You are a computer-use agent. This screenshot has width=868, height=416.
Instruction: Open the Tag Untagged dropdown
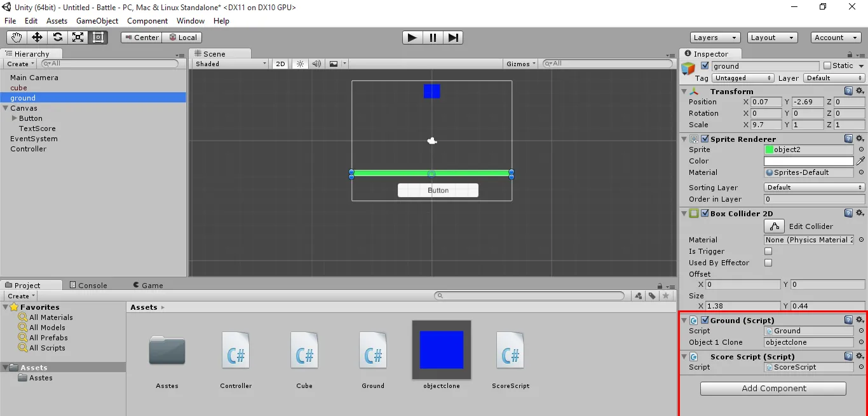[x=742, y=78]
